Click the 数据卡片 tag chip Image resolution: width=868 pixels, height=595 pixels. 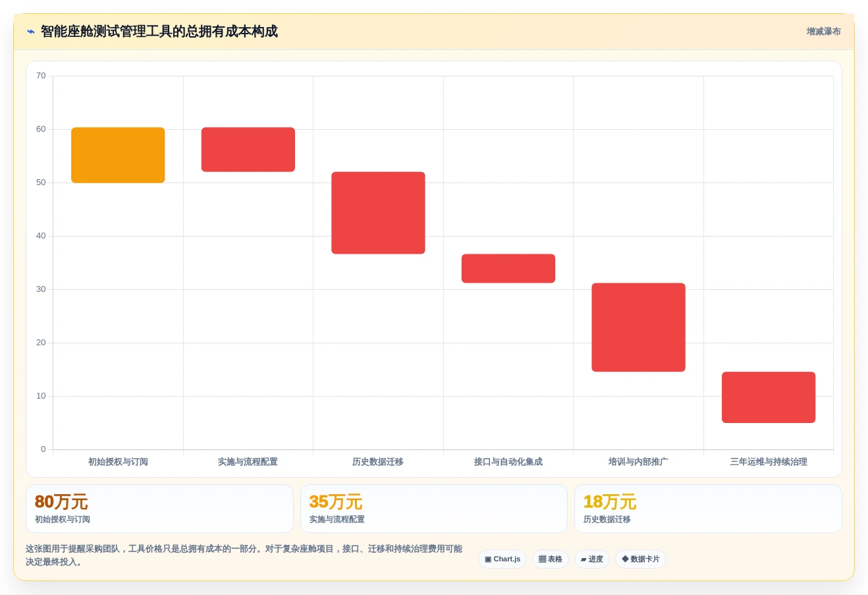coord(641,559)
